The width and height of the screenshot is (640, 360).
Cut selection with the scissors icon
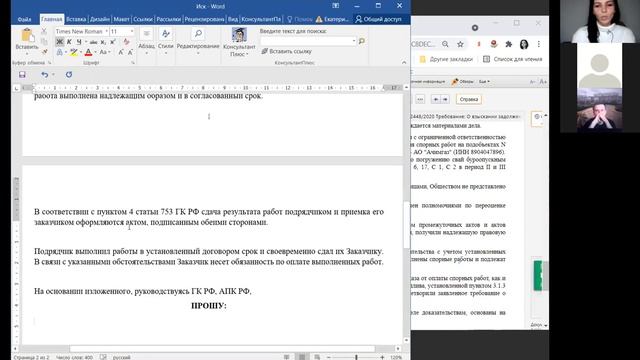point(44,31)
